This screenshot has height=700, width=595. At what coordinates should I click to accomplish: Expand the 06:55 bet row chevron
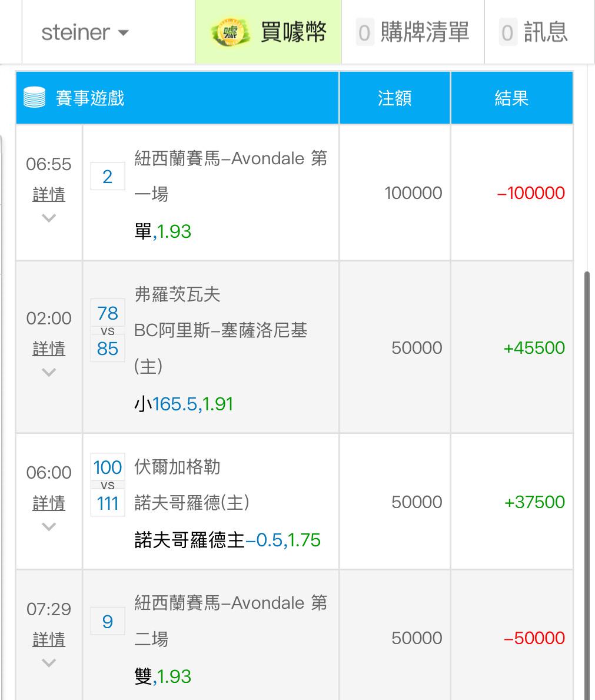click(x=49, y=218)
